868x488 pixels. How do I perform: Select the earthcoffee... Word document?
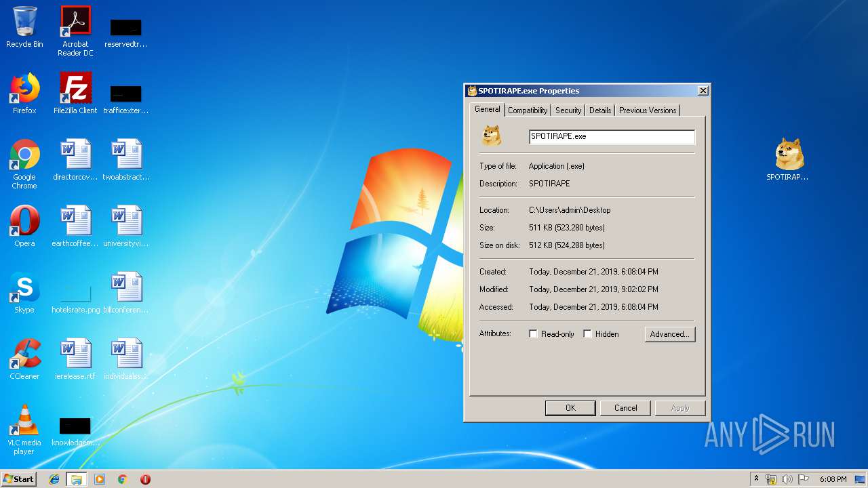pyautogui.click(x=75, y=226)
